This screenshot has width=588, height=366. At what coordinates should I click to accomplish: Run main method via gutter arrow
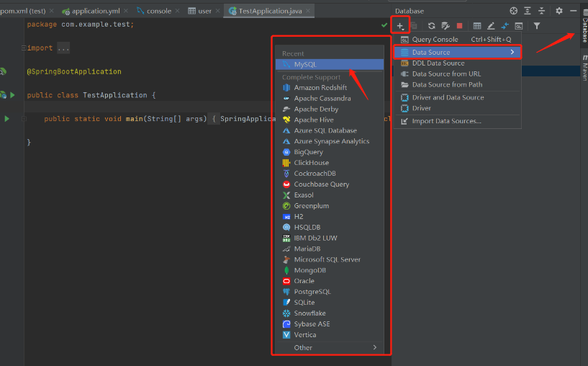click(x=7, y=119)
